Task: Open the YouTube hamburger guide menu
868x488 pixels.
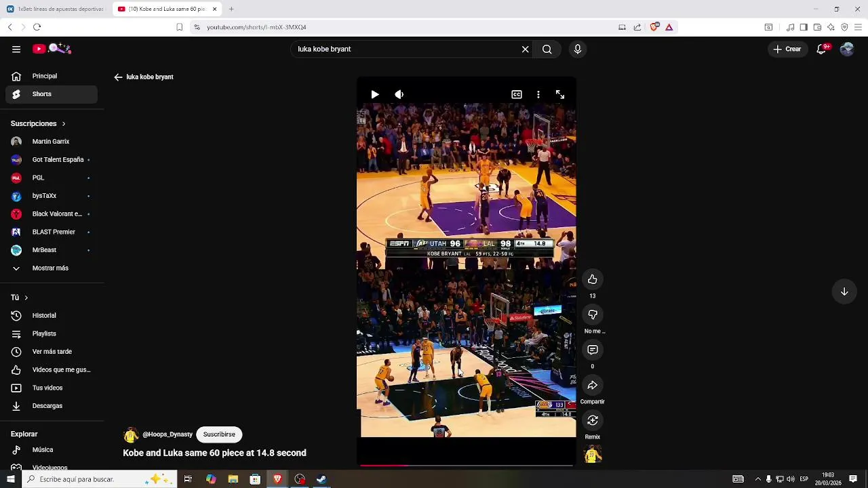Action: pyautogui.click(x=16, y=49)
